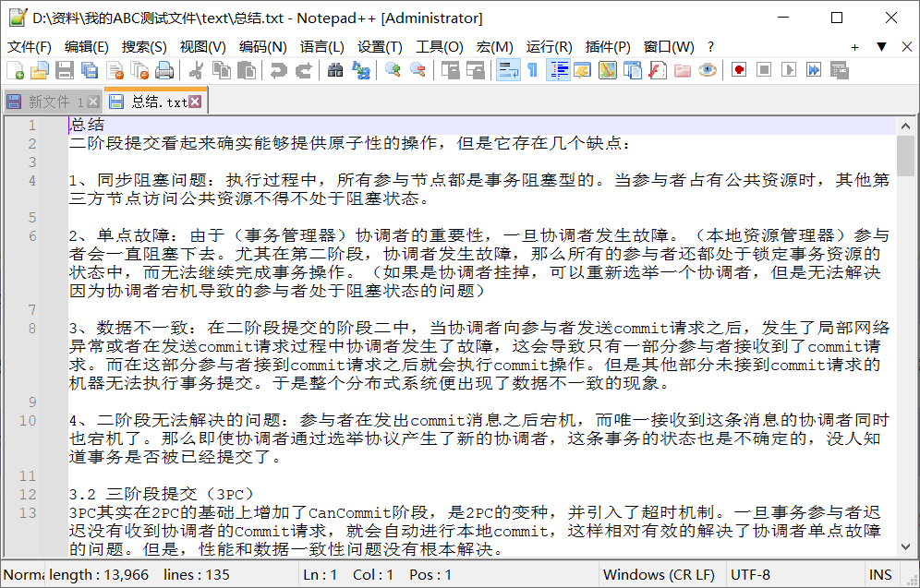Create a new file with toolbar icon
Viewport: 920px width, 588px height.
[x=16, y=70]
